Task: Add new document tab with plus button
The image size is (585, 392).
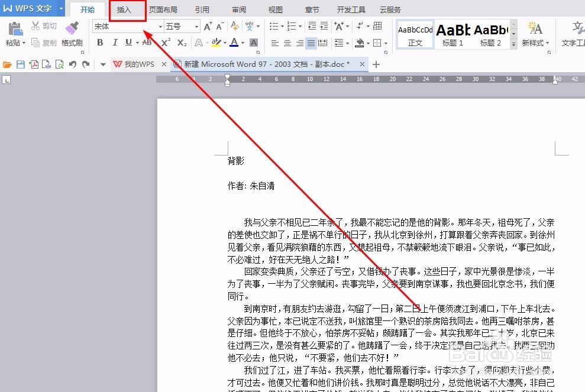Action: pyautogui.click(x=376, y=64)
